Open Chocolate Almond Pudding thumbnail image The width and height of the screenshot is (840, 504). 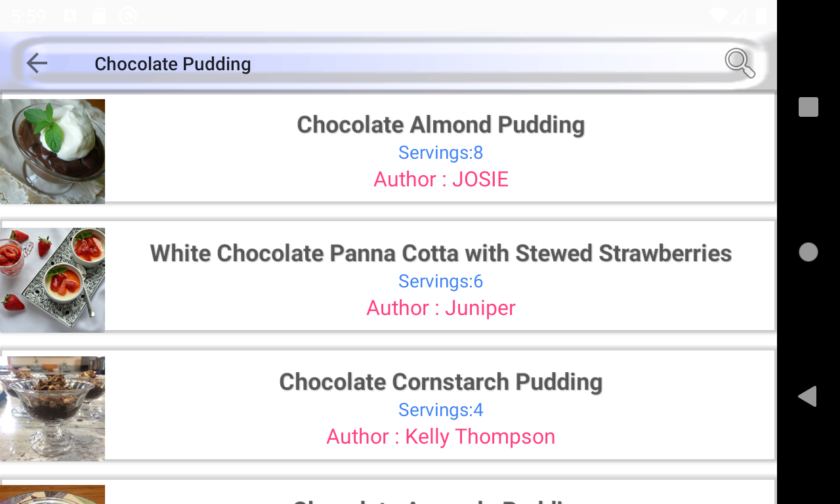(x=52, y=151)
